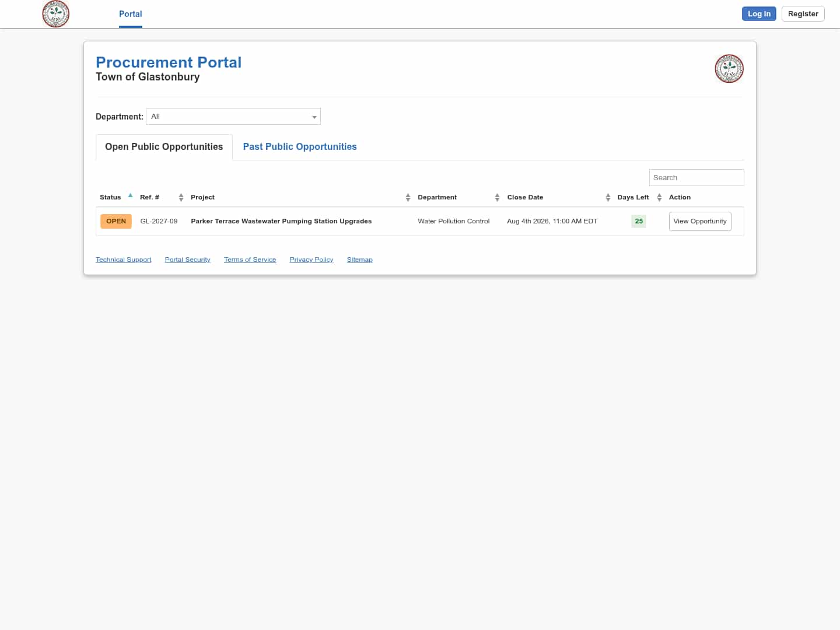Click the Procurement Portal heading
Viewport: 840px width, 630px height.
[x=169, y=62]
